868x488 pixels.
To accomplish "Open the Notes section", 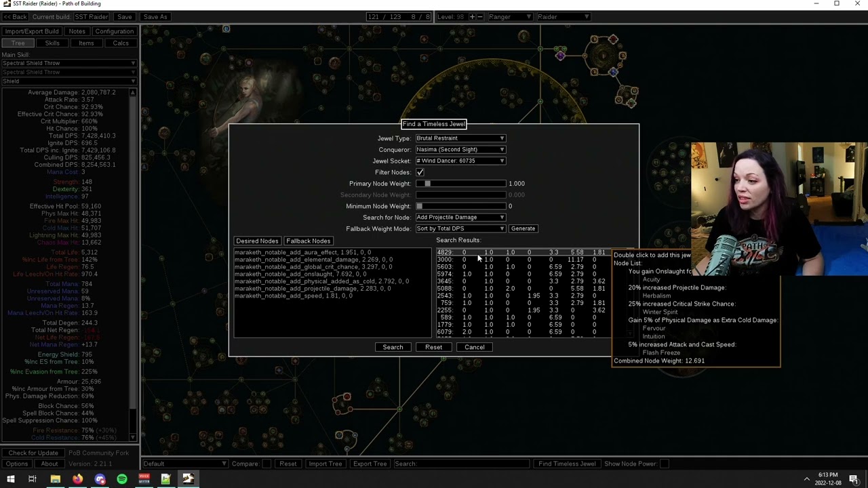I will pos(77,31).
